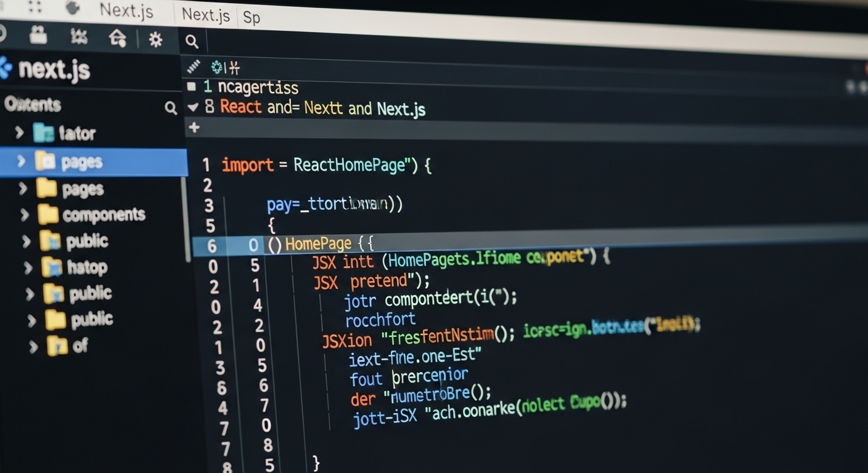Screen dimensions: 868x473
Task: Select the Next.js tab beside Sp
Action: coord(206,15)
